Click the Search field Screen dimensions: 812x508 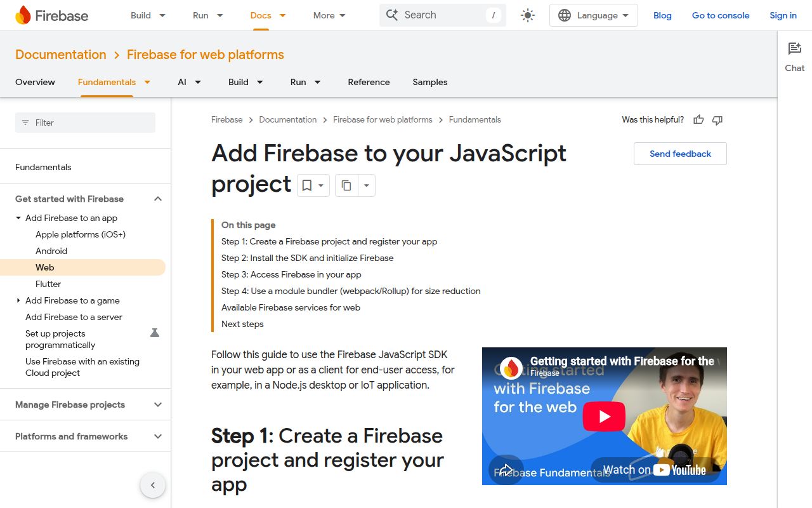pyautogui.click(x=443, y=15)
